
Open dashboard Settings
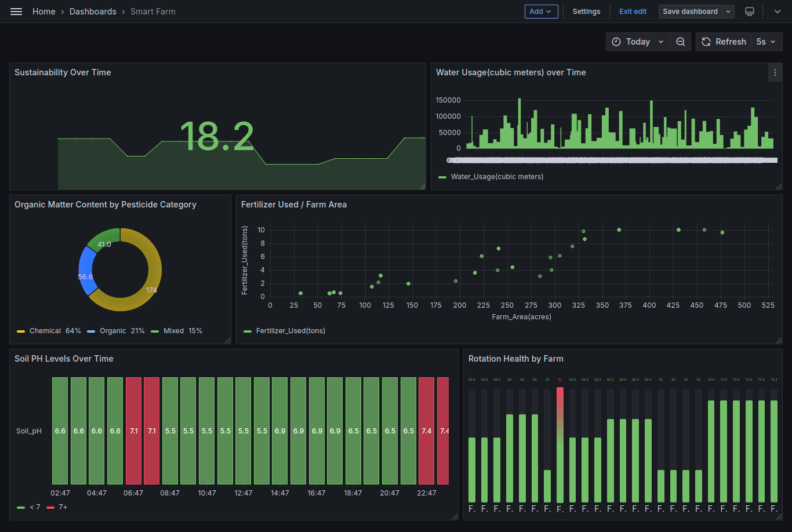(586, 12)
